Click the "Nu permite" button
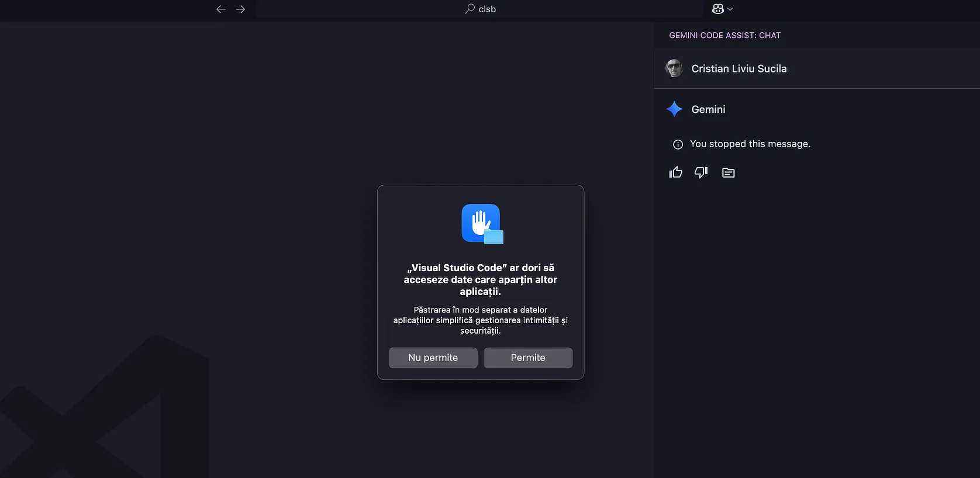Image resolution: width=980 pixels, height=478 pixels. (x=433, y=358)
